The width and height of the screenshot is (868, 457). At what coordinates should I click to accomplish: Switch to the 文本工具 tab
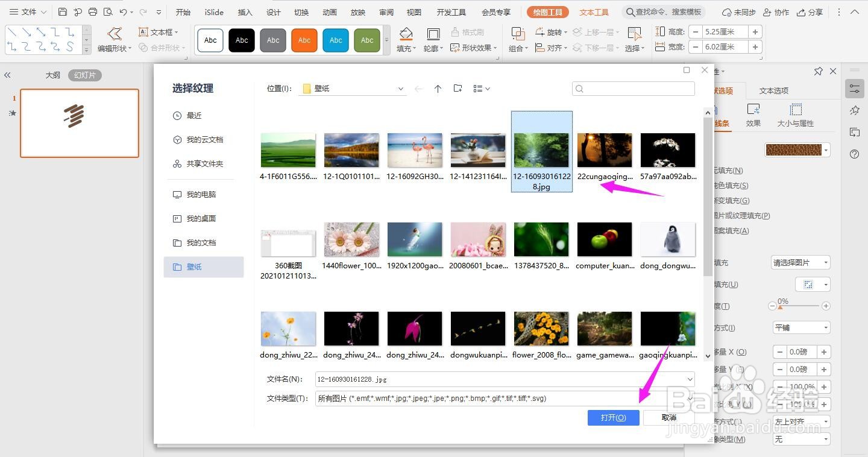594,12
